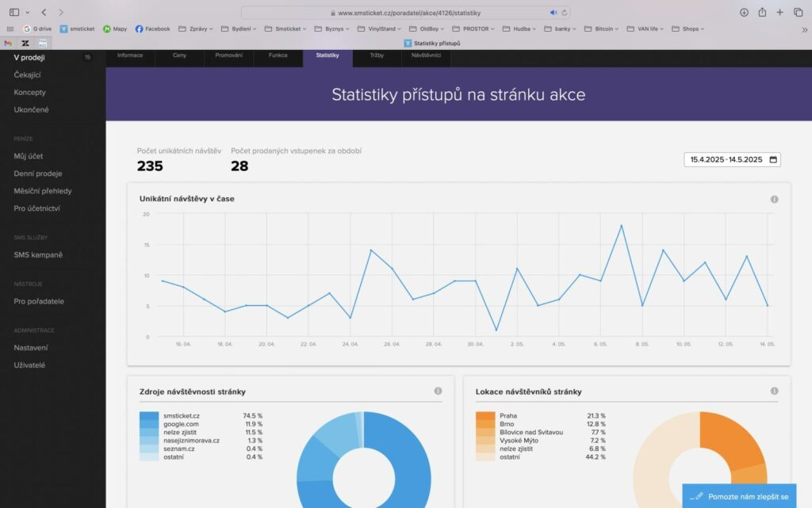Select the Návštěvníci tab

tap(427, 55)
